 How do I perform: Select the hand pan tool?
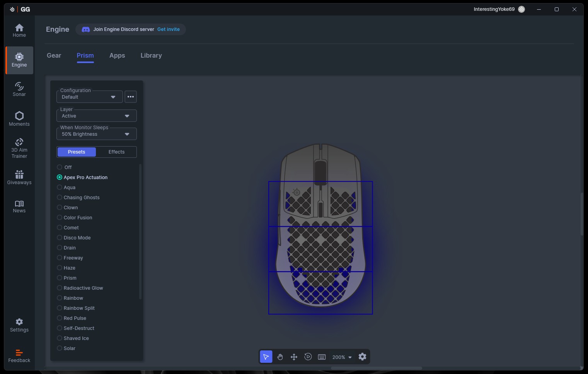[x=280, y=357]
